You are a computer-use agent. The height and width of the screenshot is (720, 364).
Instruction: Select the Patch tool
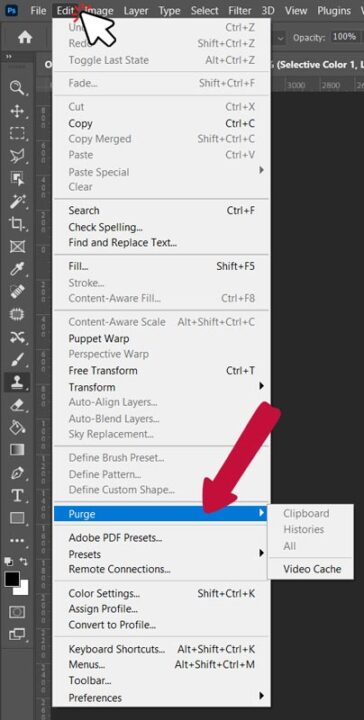(17, 314)
